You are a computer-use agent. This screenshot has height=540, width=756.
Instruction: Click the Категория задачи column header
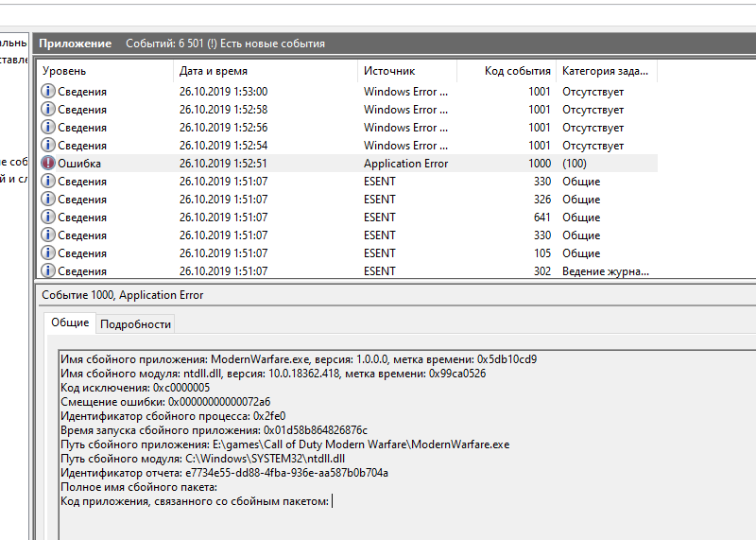605,71
